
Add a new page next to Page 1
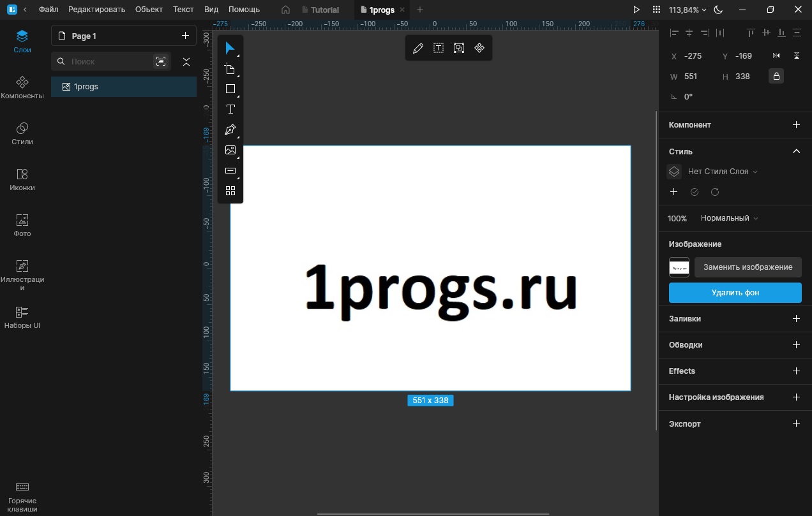pos(185,36)
